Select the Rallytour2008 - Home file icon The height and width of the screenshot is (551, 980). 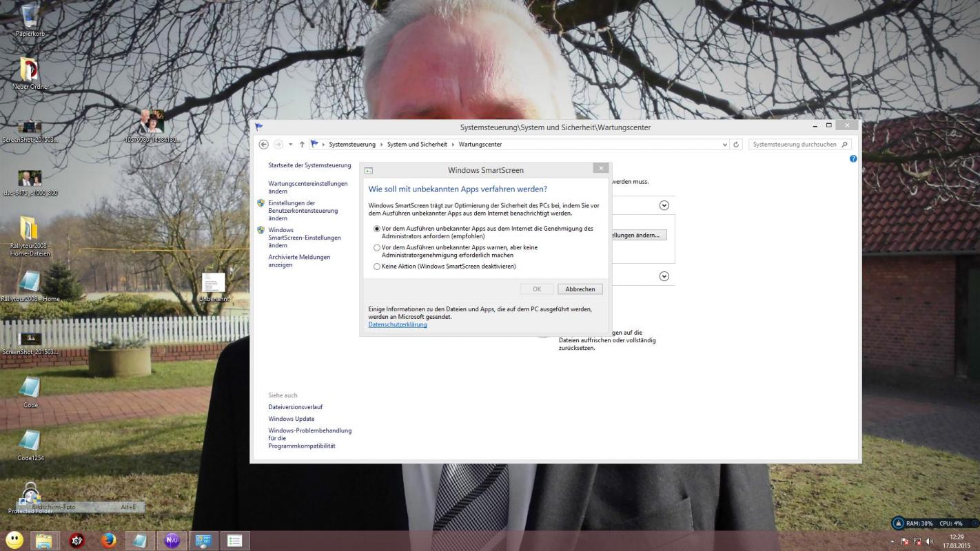[x=30, y=287]
